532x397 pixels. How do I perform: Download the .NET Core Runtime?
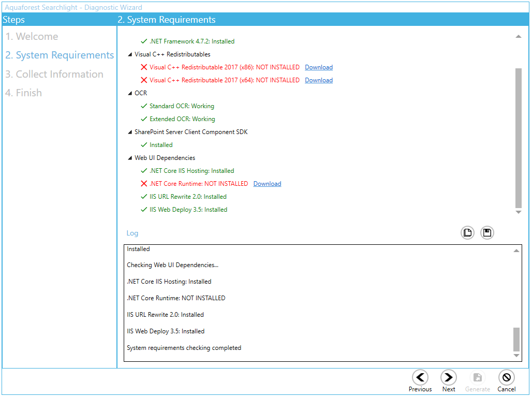click(267, 184)
